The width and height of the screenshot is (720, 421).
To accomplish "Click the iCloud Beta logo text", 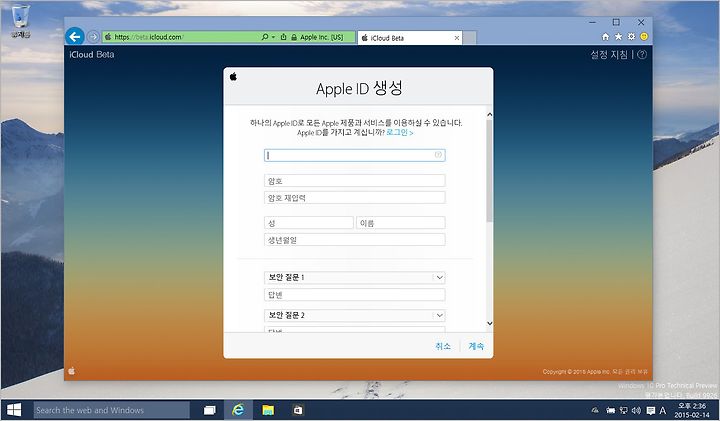I will click(x=92, y=55).
